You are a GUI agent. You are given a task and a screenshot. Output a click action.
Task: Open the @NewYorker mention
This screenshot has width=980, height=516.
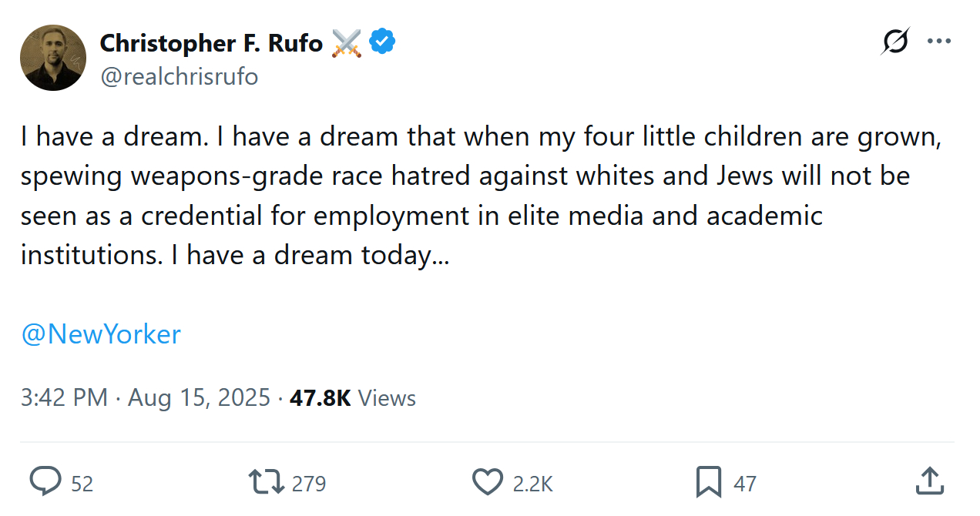coord(101,334)
